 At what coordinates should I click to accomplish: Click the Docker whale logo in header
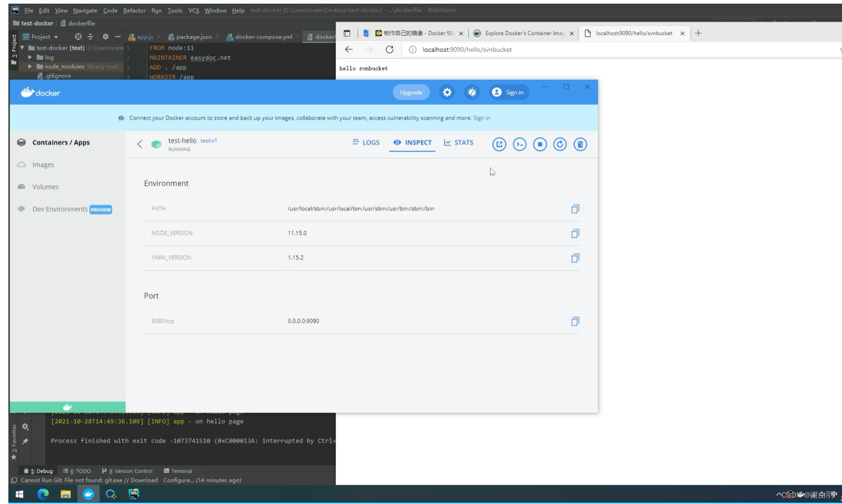click(40, 93)
